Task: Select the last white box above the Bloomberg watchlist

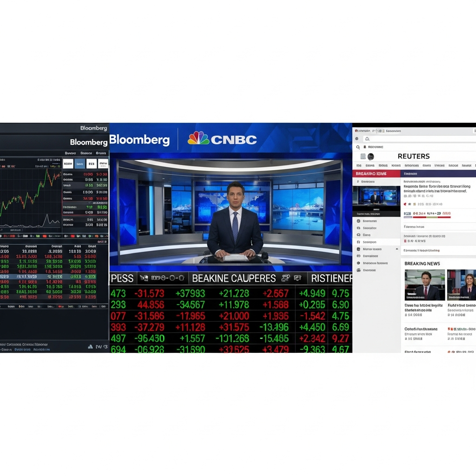Action: 103,164
